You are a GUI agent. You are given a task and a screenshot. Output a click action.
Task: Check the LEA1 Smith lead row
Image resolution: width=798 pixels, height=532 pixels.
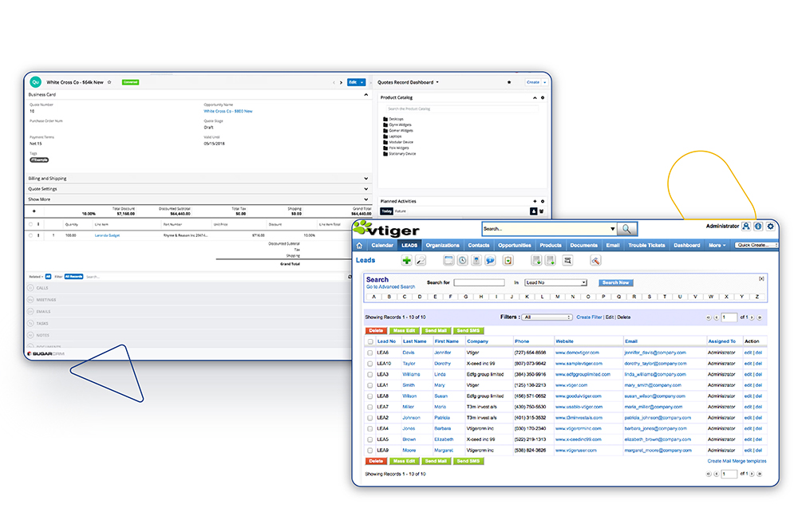pos(370,385)
